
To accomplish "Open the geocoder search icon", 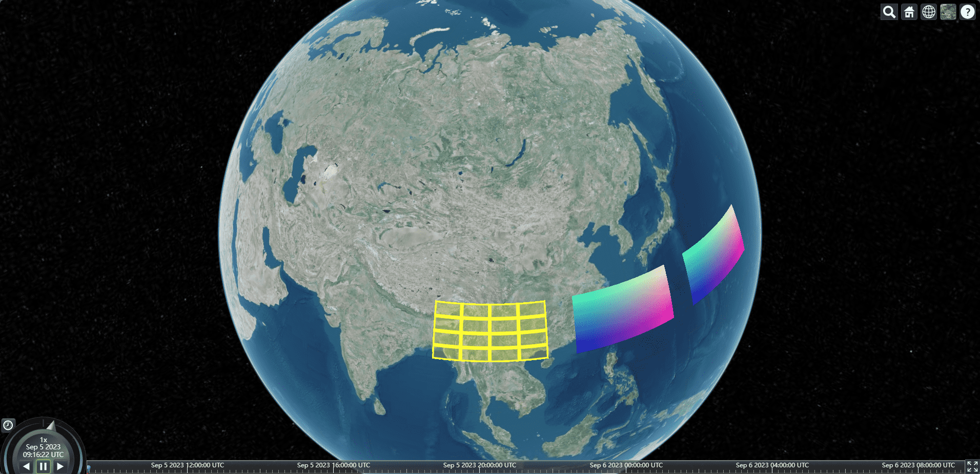I will click(x=889, y=12).
